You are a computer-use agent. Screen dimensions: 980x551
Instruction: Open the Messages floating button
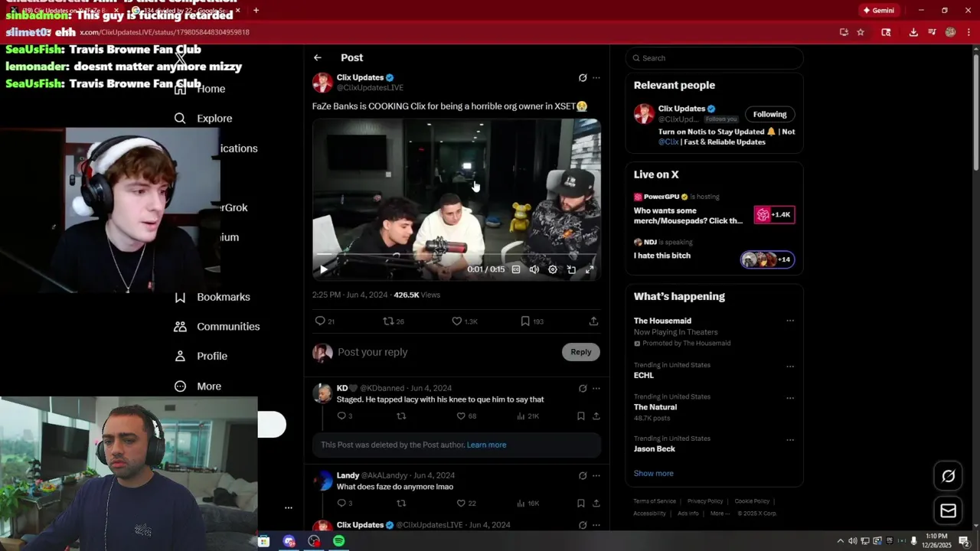pyautogui.click(x=948, y=511)
